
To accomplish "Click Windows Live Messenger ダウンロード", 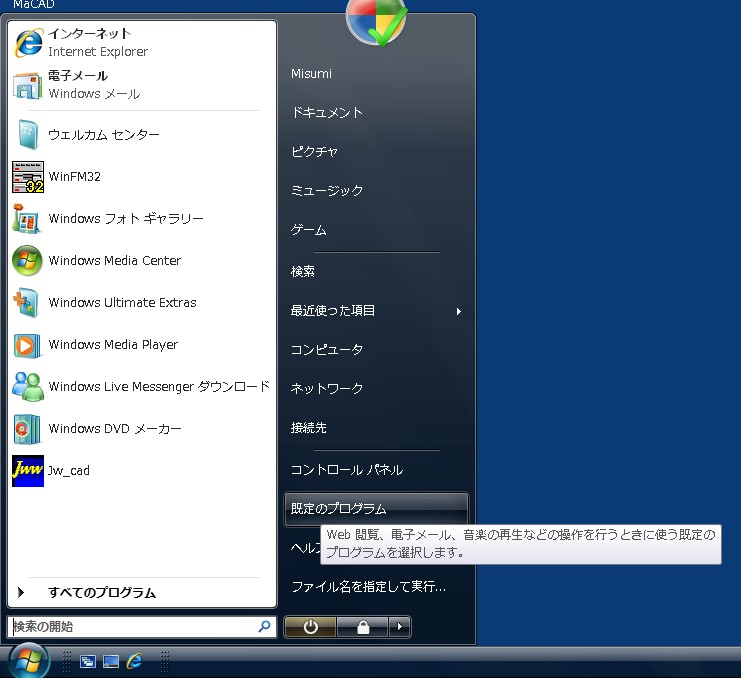I will (158, 387).
